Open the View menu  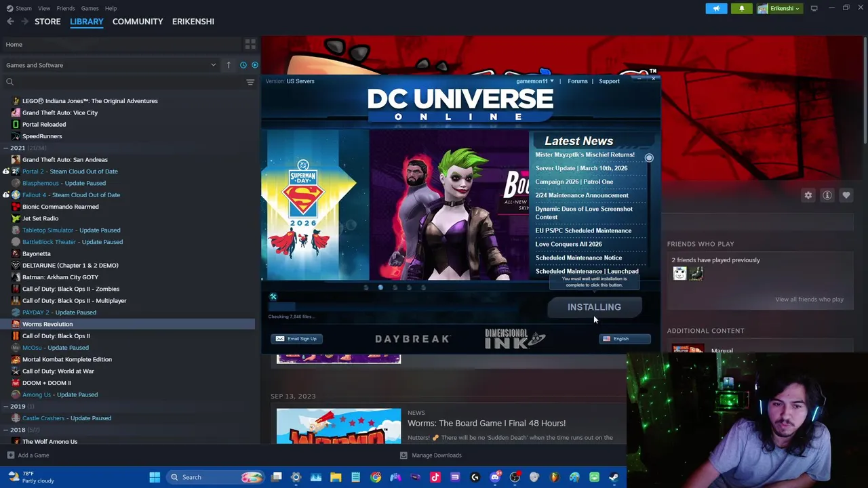(x=44, y=8)
